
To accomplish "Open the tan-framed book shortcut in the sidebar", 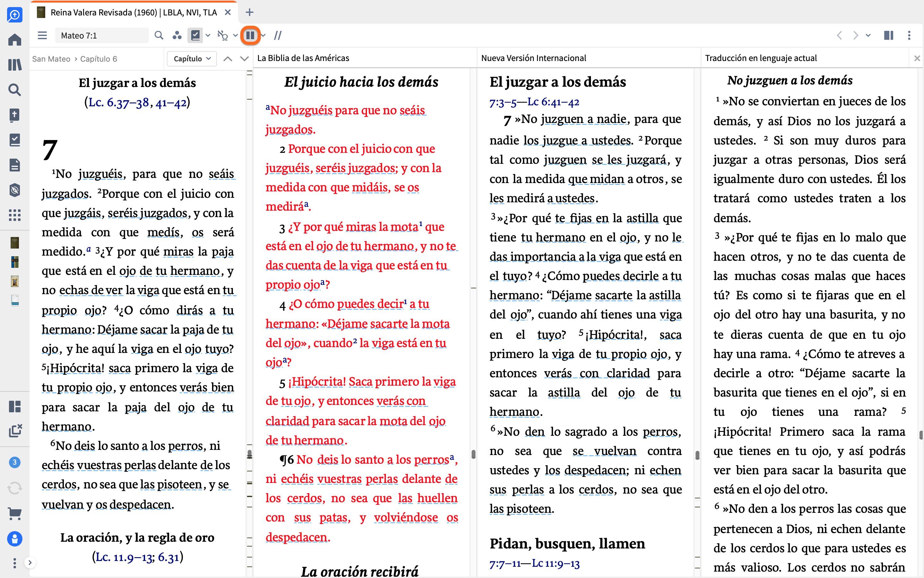I will (x=14, y=281).
